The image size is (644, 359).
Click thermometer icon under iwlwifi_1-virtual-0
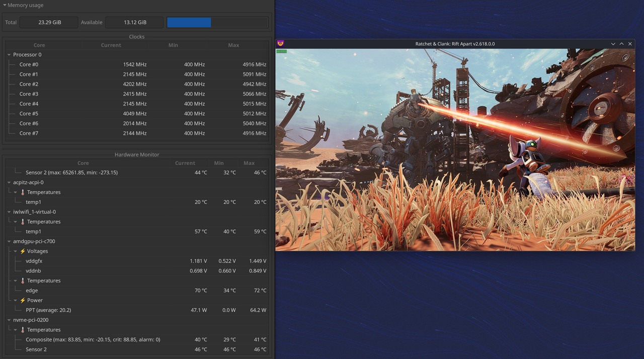[x=23, y=222]
